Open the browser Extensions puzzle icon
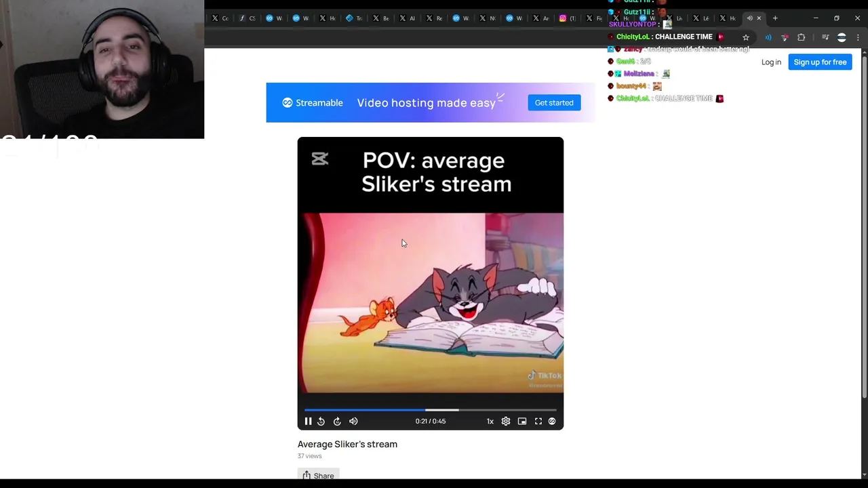 coord(801,37)
